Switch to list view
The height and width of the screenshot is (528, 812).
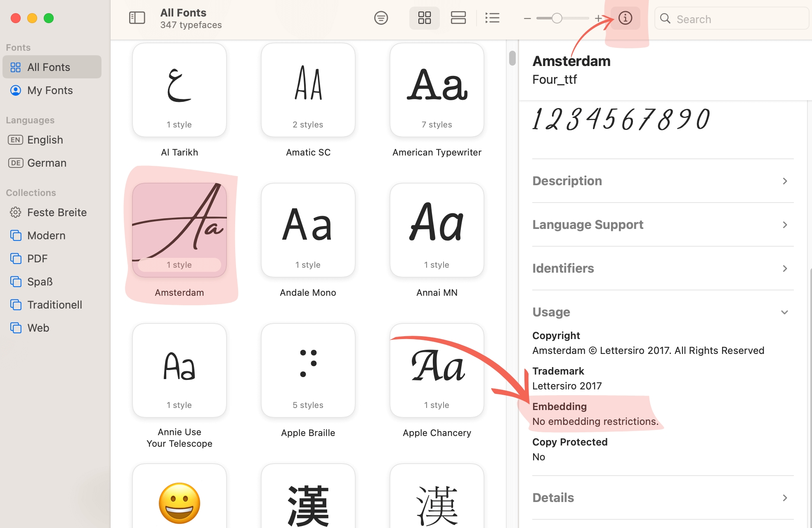click(x=492, y=18)
